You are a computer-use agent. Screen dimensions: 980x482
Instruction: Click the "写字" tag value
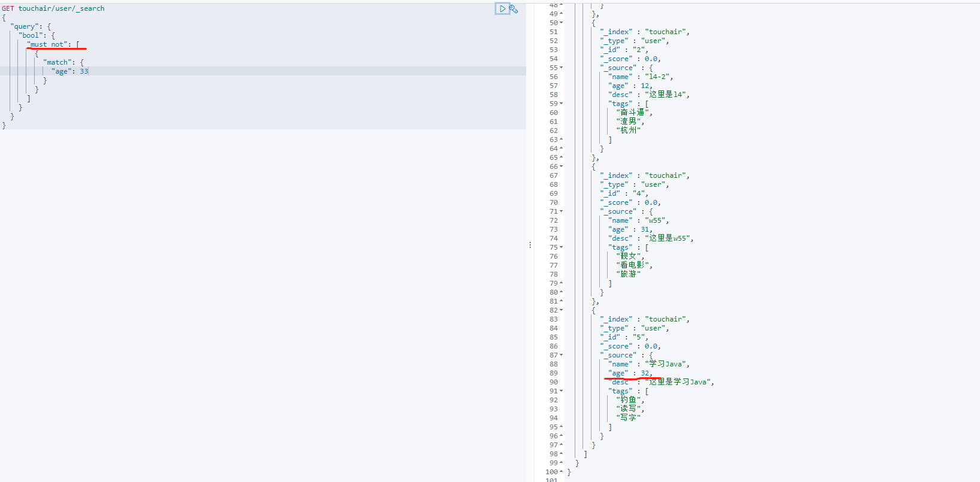(x=628, y=418)
